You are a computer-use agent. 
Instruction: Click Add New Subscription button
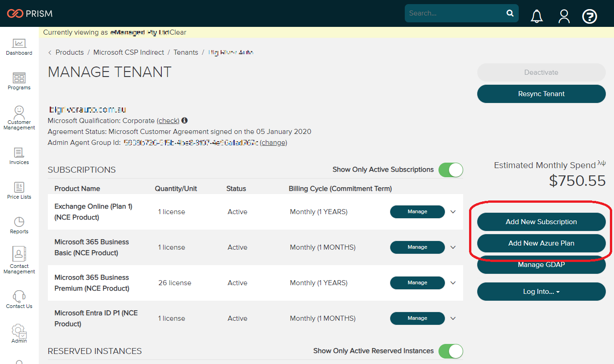click(x=541, y=222)
